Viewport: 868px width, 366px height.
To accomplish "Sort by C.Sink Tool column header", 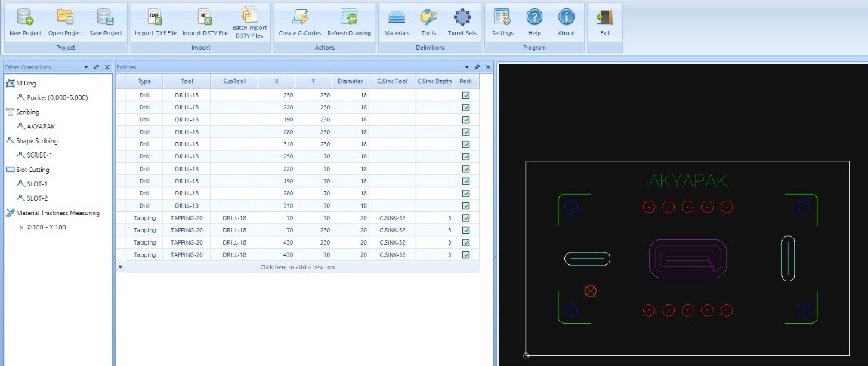I will click(x=393, y=82).
